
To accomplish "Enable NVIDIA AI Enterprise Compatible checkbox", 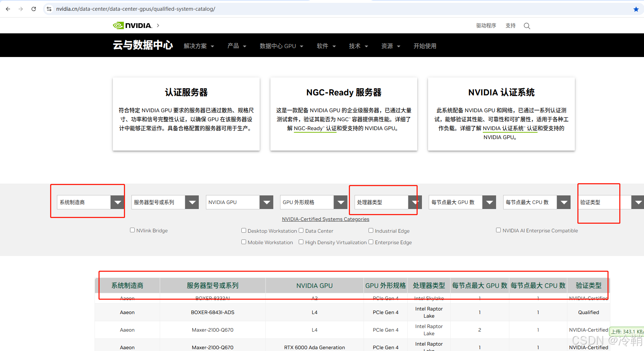I will click(498, 230).
